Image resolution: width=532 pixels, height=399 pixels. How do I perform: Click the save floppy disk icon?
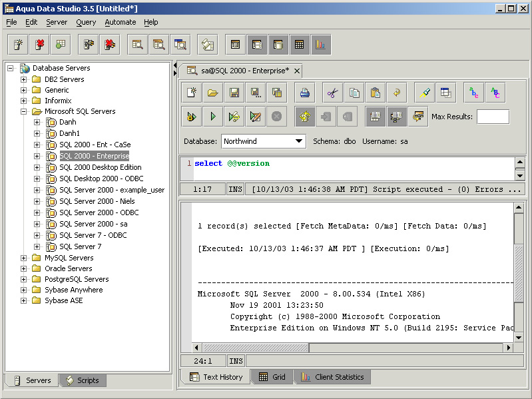[x=234, y=93]
